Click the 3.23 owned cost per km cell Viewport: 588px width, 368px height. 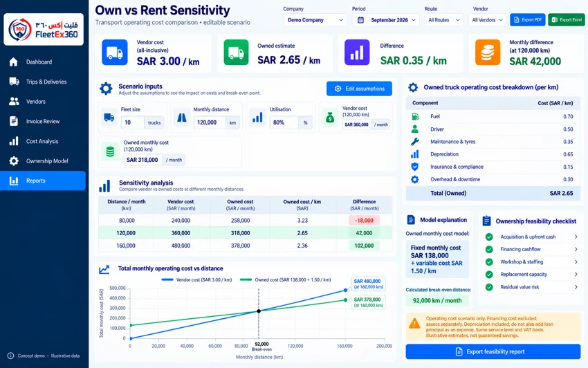[x=302, y=221]
